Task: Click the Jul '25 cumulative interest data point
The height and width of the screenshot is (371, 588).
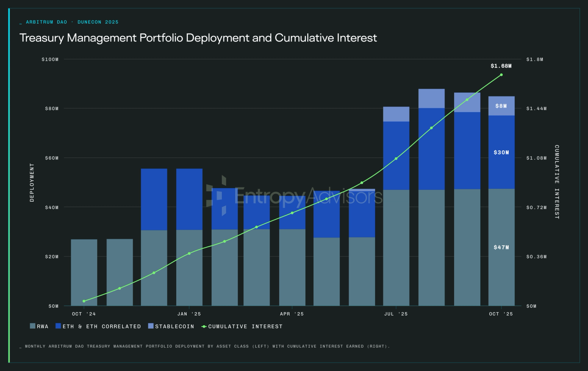Action: point(396,158)
